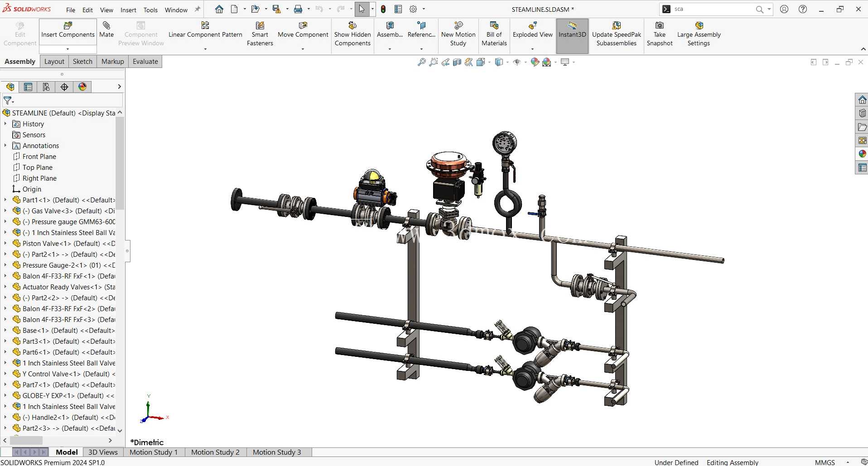Open the Tools menu

(150, 10)
